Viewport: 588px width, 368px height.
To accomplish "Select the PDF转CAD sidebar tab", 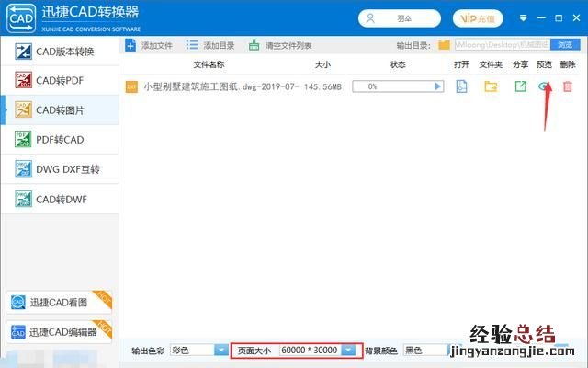I will coord(60,139).
